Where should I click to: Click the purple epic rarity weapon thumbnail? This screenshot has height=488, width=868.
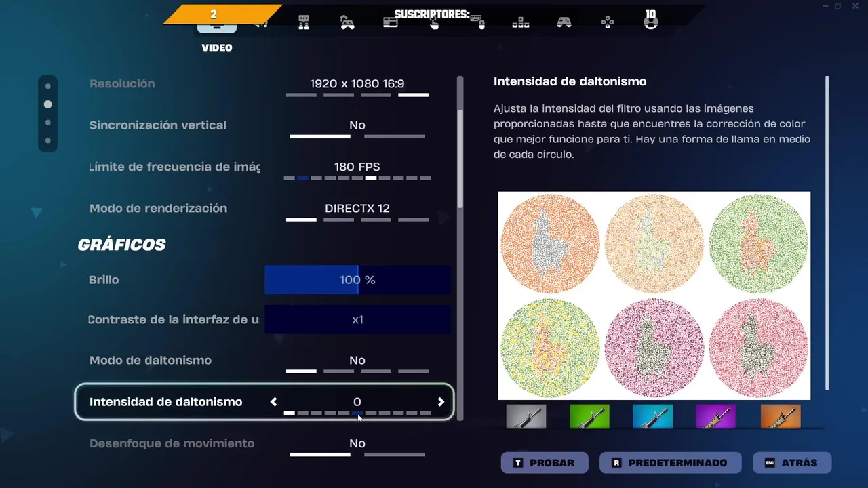tap(716, 417)
